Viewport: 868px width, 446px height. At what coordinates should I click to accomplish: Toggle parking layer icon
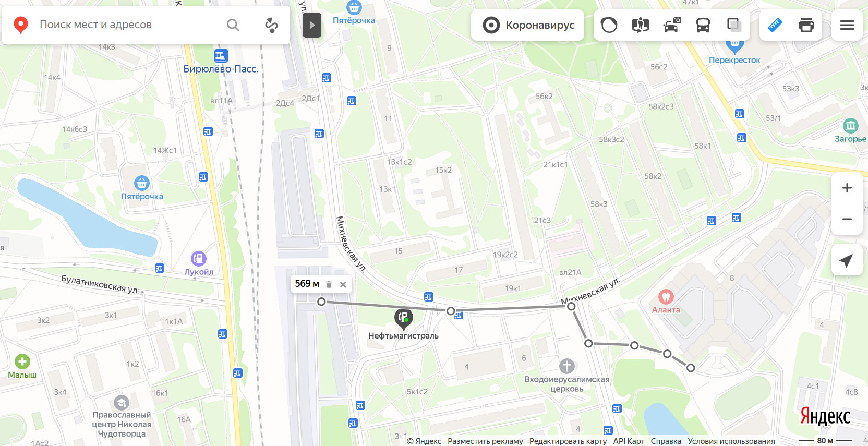pos(672,25)
